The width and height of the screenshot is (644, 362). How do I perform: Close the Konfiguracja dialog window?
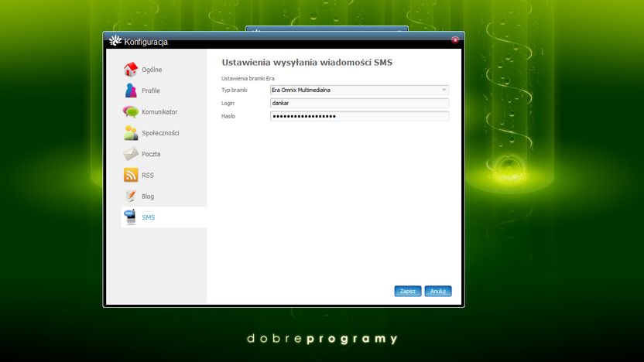click(x=455, y=39)
